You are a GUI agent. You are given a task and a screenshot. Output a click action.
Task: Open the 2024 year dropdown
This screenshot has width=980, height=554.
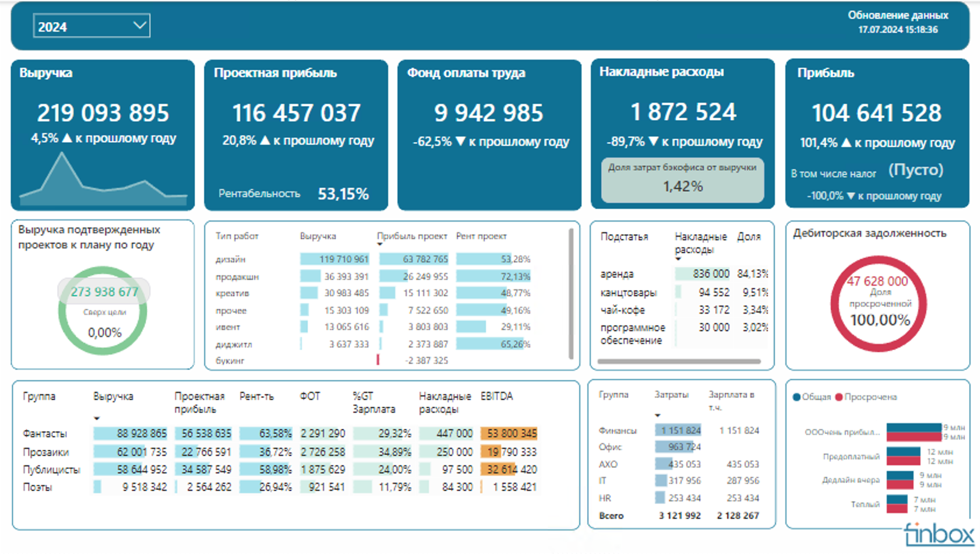[91, 26]
